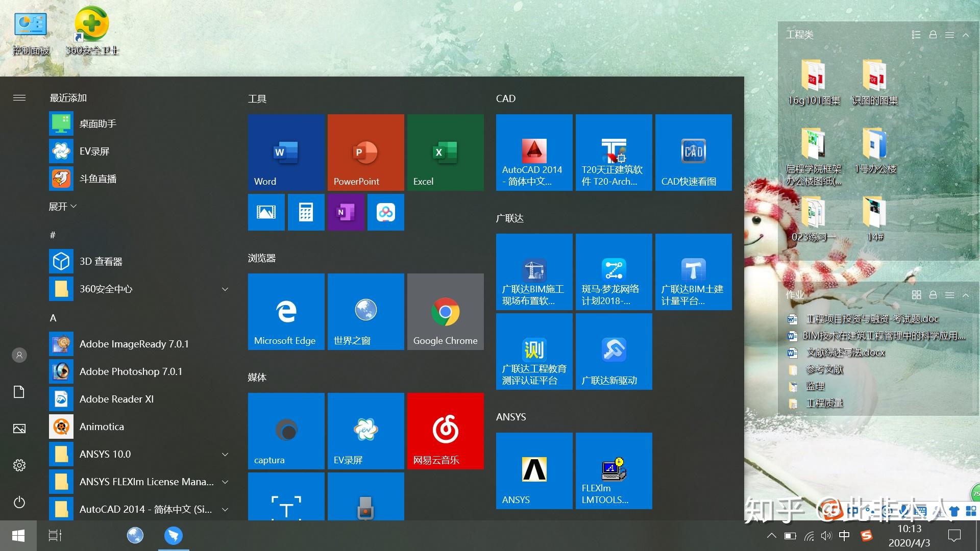Expand the ANSYS 10.0 folder
The image size is (980, 551).
click(225, 455)
